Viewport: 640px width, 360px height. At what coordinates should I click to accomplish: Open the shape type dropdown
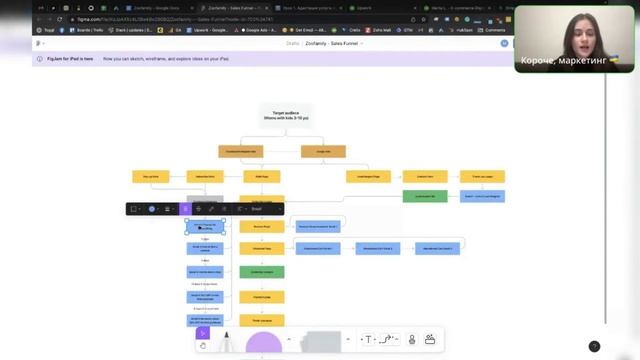click(x=136, y=209)
